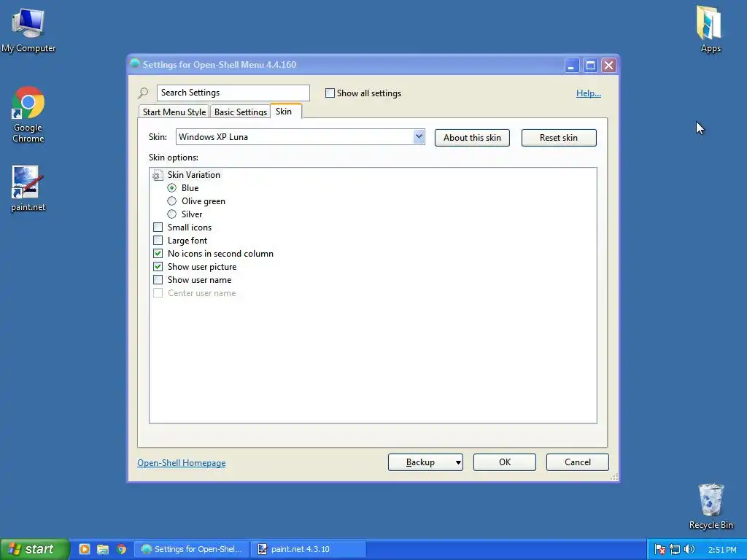Confirm settings with the OK button

click(x=505, y=462)
